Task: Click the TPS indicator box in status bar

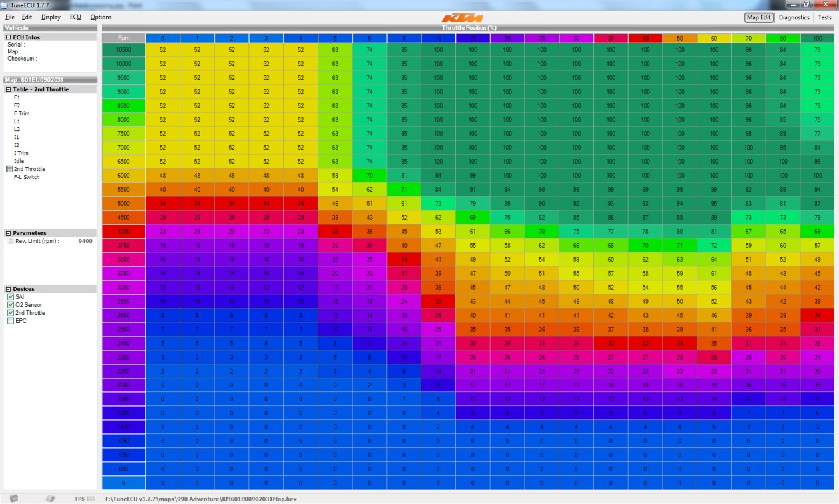Action: tap(91, 498)
